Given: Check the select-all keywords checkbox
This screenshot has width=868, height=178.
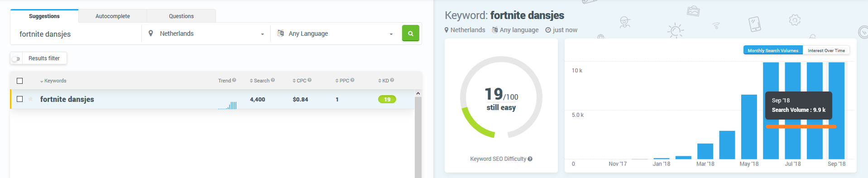Looking at the screenshot, I should 19,81.
